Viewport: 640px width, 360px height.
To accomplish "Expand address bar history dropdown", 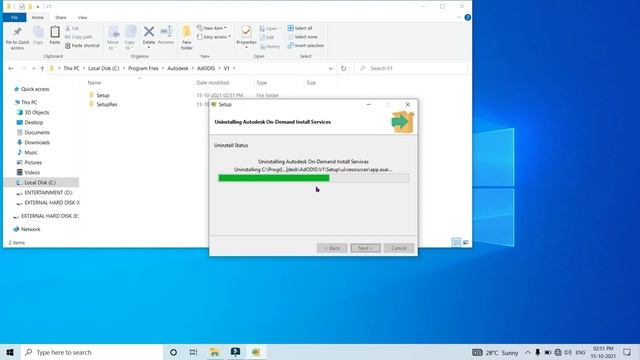I will [x=331, y=69].
